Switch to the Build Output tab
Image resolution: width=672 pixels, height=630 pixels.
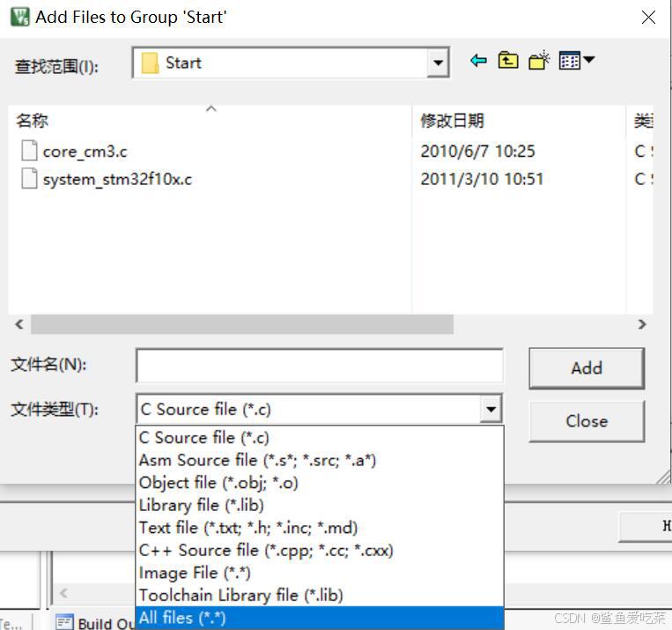(95, 622)
